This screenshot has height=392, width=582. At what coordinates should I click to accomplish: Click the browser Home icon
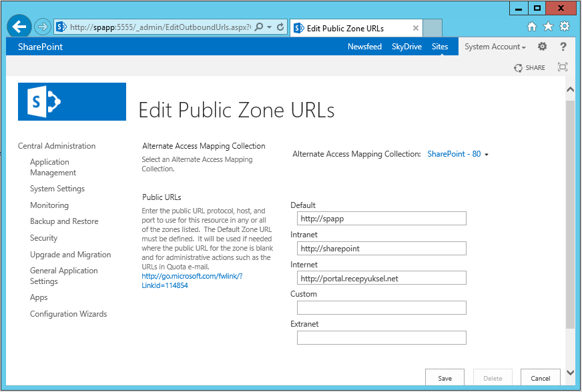532,27
